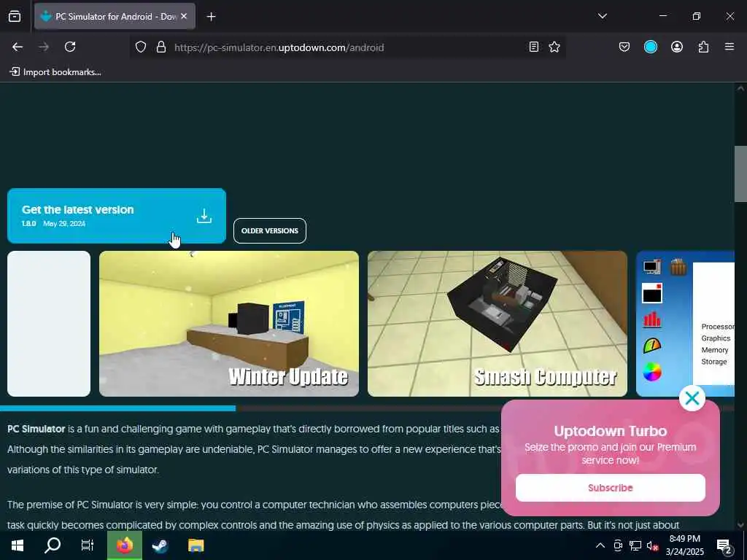The height and width of the screenshot is (560, 747).
Task: Go back to previous page
Action: tap(18, 47)
